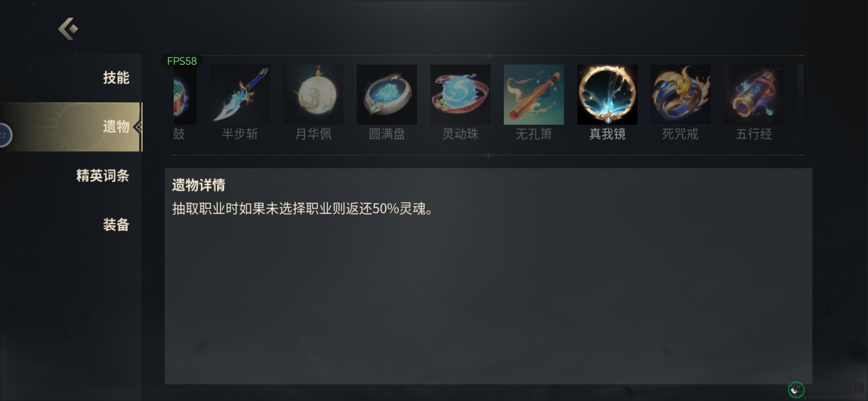The height and width of the screenshot is (401, 868).
Task: Select the 灵动珠 orb relic icon
Action: click(x=460, y=95)
